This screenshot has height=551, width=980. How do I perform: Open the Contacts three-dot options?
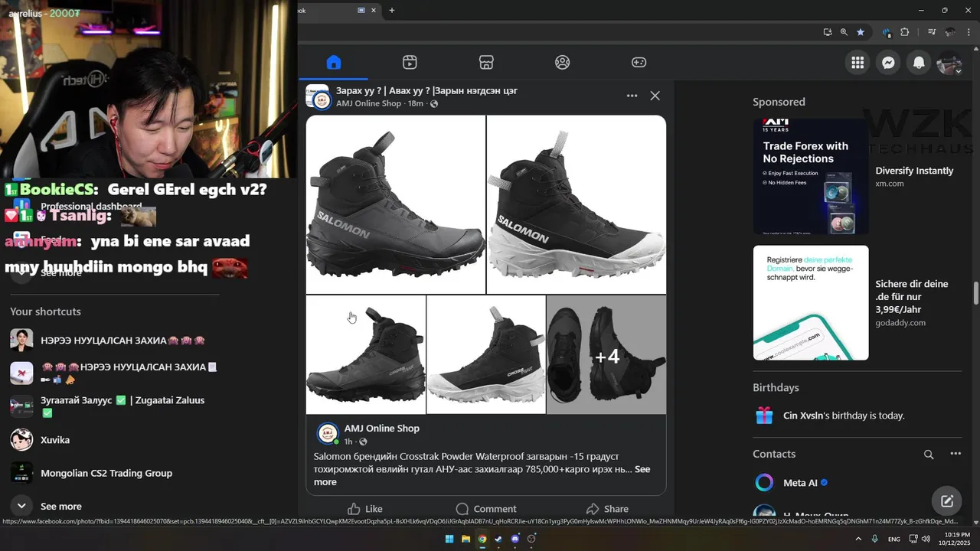(955, 454)
